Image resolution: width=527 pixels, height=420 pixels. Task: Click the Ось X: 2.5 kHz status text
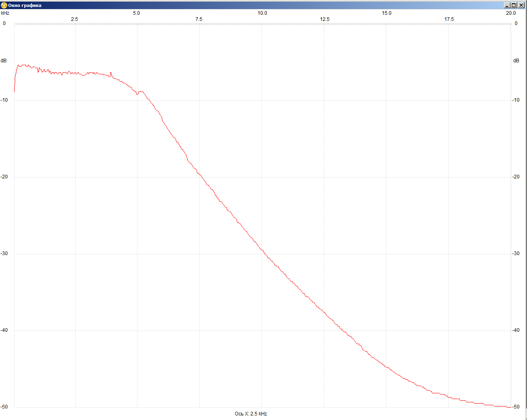click(x=251, y=414)
